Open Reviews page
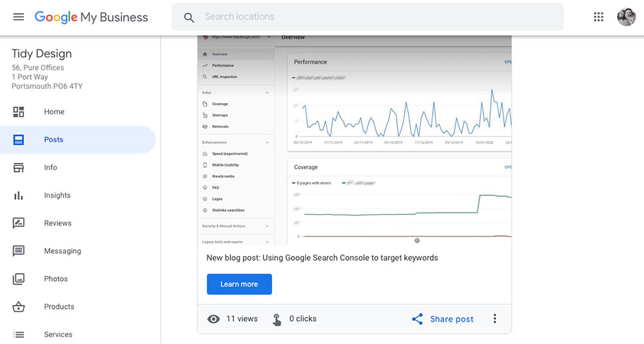 click(x=58, y=223)
